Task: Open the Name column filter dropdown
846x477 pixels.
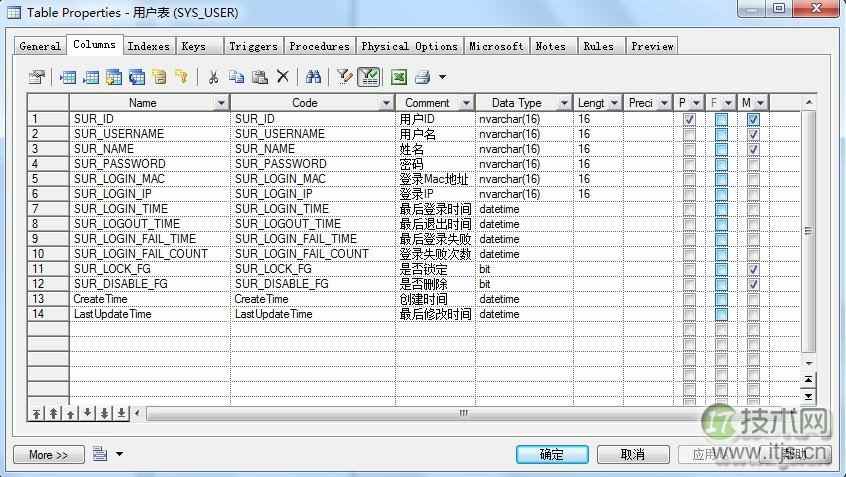Action: tap(221, 103)
